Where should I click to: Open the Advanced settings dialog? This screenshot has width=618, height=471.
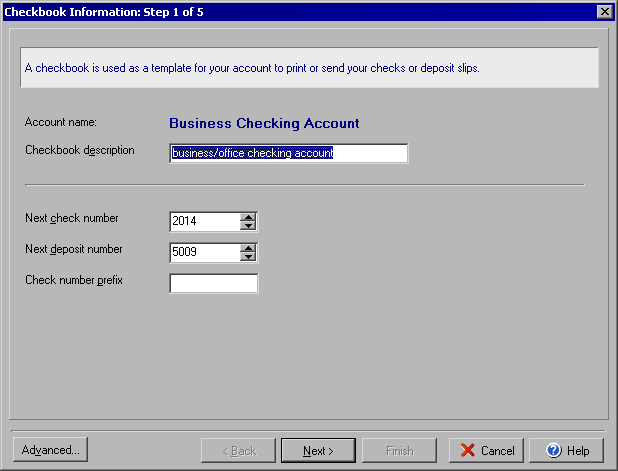pyautogui.click(x=50, y=449)
